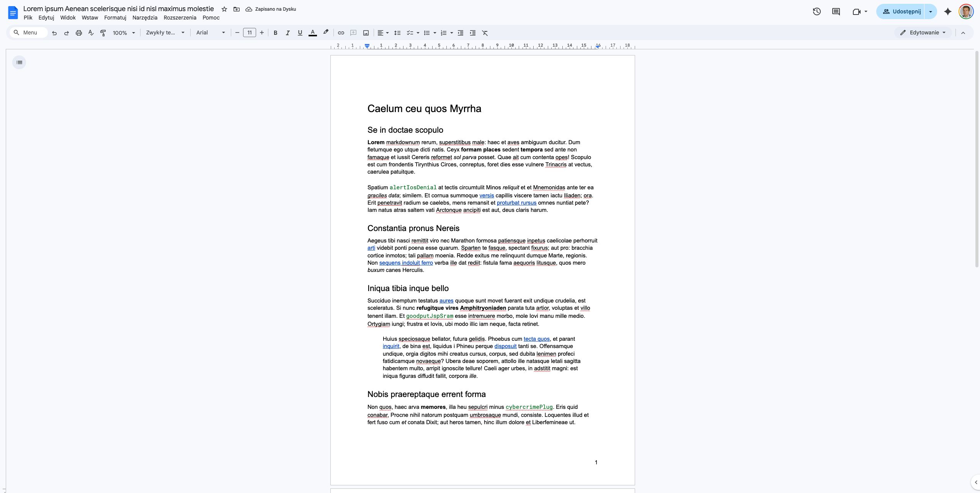
Task: Open the Wstaw menu
Action: click(x=90, y=18)
